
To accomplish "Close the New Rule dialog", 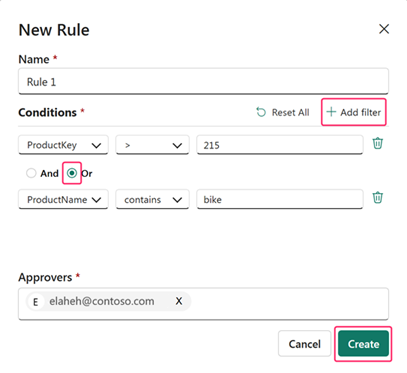I will pos(384,29).
